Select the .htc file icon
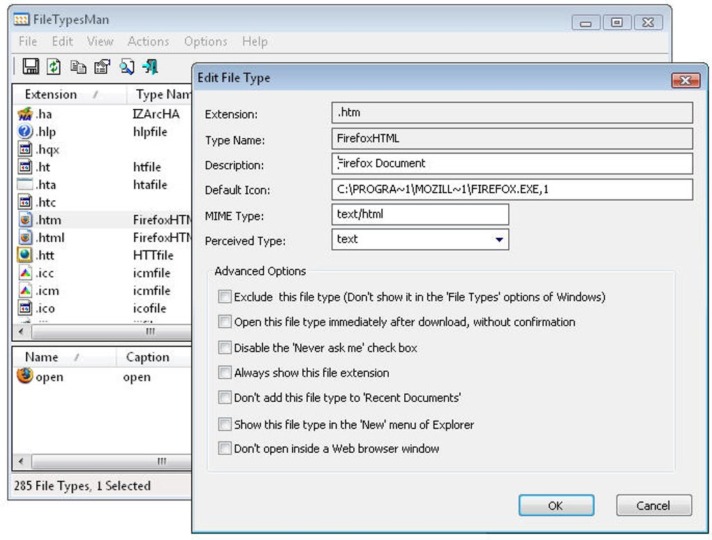The image size is (712, 540). point(25,202)
